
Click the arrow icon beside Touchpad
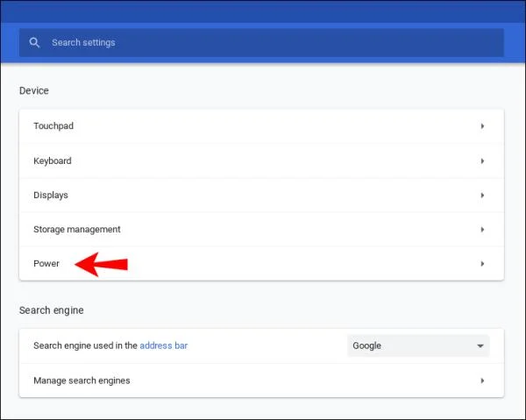click(482, 126)
